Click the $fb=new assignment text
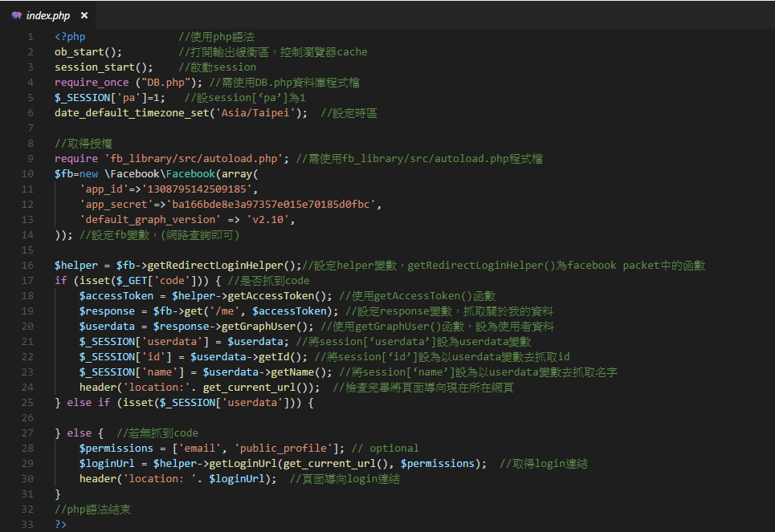The image size is (775, 532). (x=76, y=174)
